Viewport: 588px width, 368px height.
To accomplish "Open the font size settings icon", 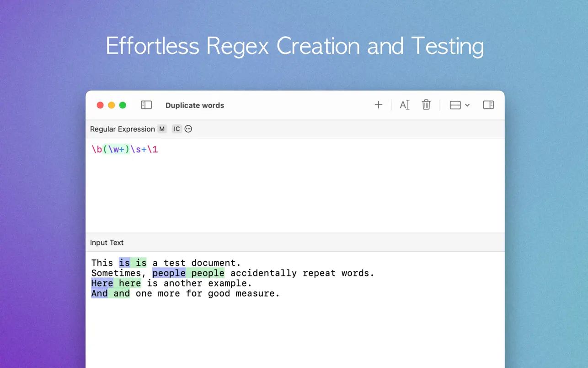I will 405,105.
